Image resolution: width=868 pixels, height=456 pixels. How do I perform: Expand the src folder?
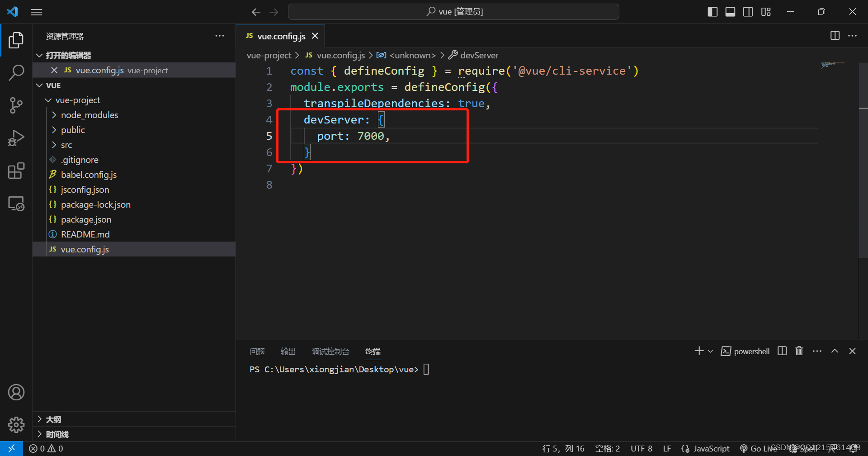[x=134, y=145]
